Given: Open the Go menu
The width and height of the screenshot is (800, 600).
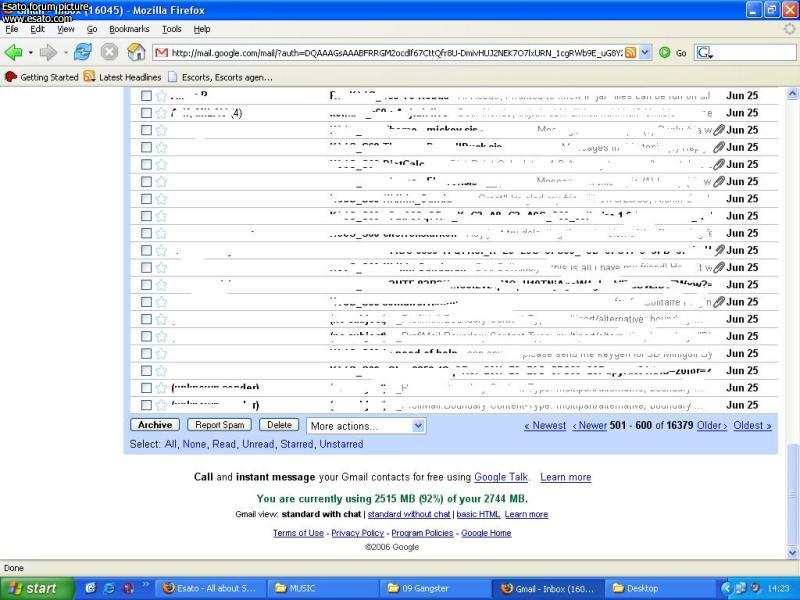Looking at the screenshot, I should point(92,29).
